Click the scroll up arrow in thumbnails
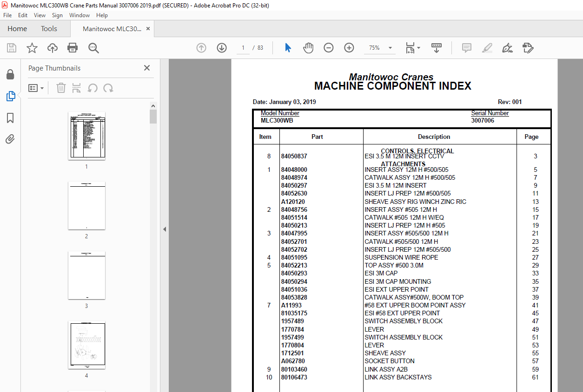The width and height of the screenshot is (583, 392). pyautogui.click(x=153, y=106)
